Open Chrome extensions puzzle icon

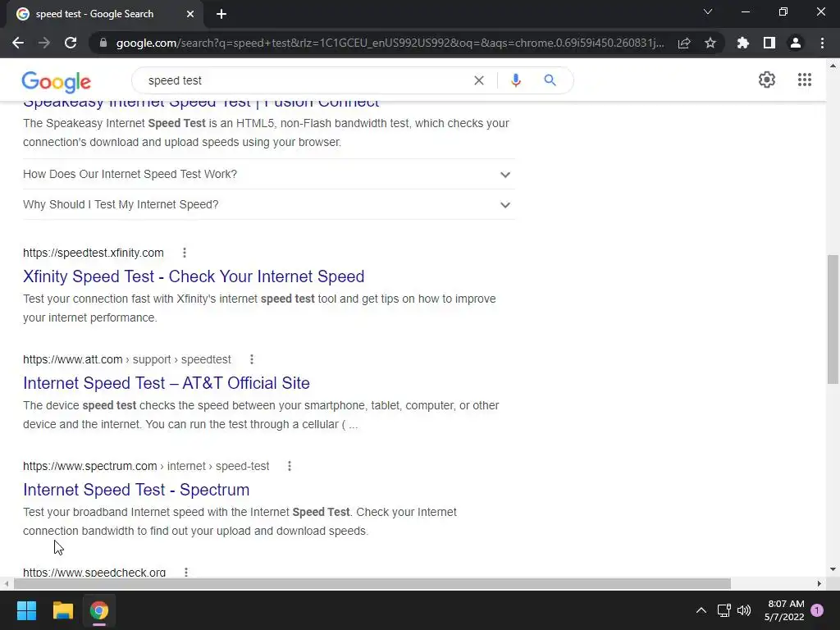coord(743,43)
